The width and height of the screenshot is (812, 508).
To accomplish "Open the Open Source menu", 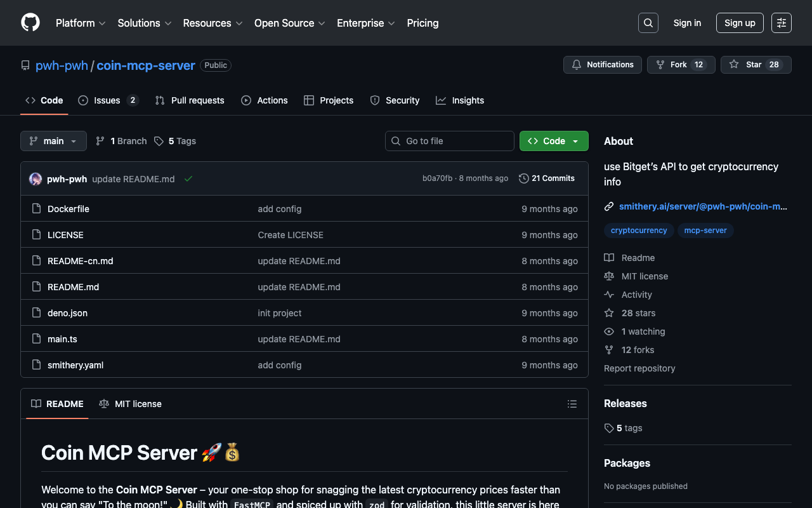I will tap(289, 23).
